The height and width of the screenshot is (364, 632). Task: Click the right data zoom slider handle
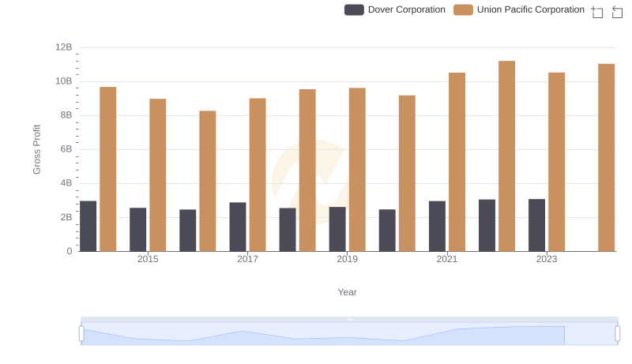tap(618, 334)
